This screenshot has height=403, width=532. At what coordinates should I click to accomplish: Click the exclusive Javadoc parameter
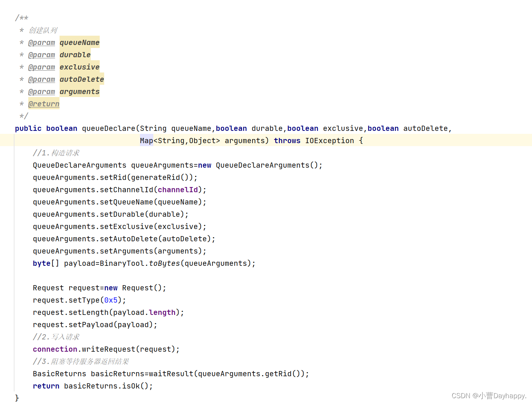click(x=80, y=67)
